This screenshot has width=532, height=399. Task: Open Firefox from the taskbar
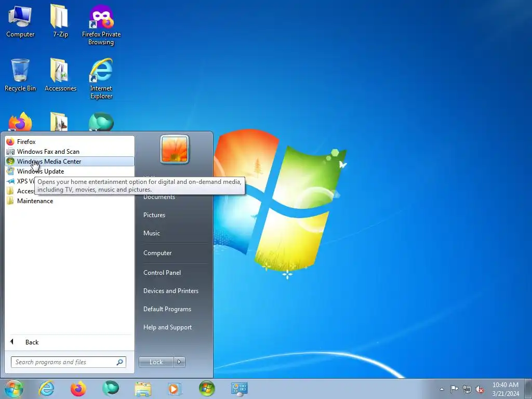pyautogui.click(x=78, y=389)
